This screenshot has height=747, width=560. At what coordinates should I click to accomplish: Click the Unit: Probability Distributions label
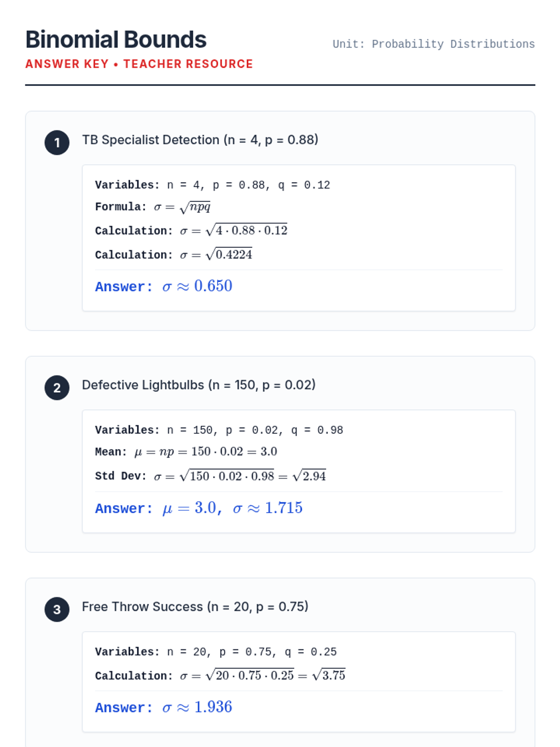[434, 44]
